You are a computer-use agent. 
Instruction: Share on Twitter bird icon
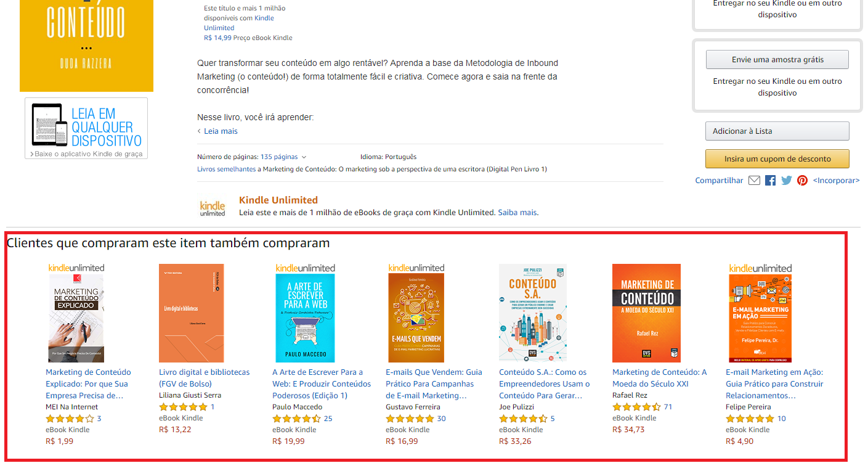pyautogui.click(x=787, y=181)
